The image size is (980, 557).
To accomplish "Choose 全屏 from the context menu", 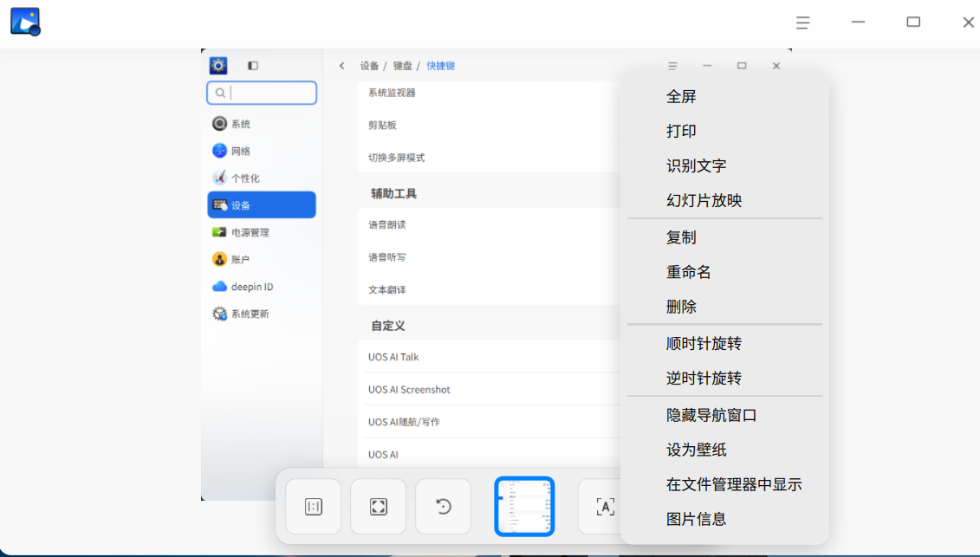I will [725, 96].
